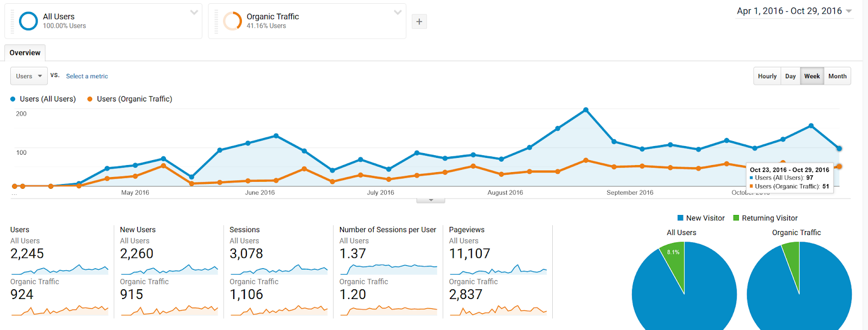The width and height of the screenshot is (868, 330).
Task: Click the Returning Visitor legend label
Action: (770, 218)
